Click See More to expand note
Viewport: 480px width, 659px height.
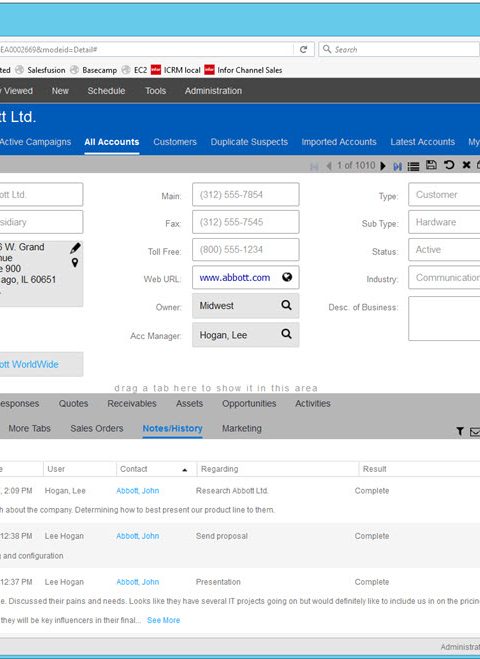(164, 620)
